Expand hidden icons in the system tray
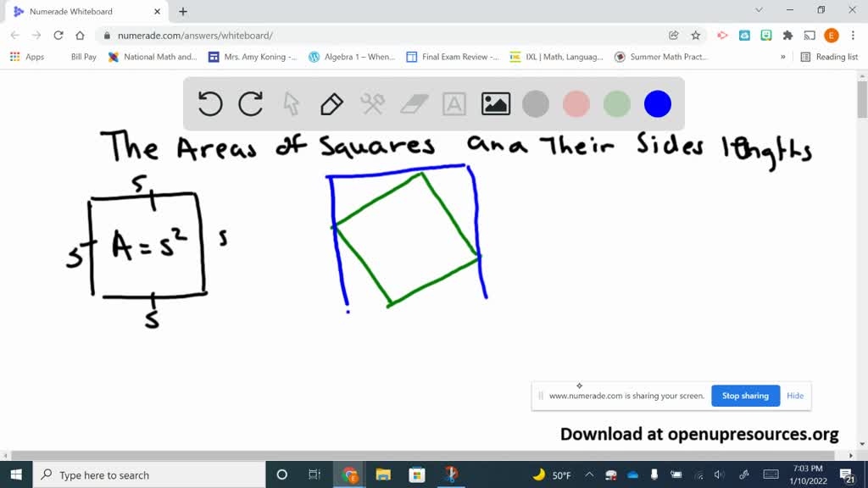868x488 pixels. 592,474
